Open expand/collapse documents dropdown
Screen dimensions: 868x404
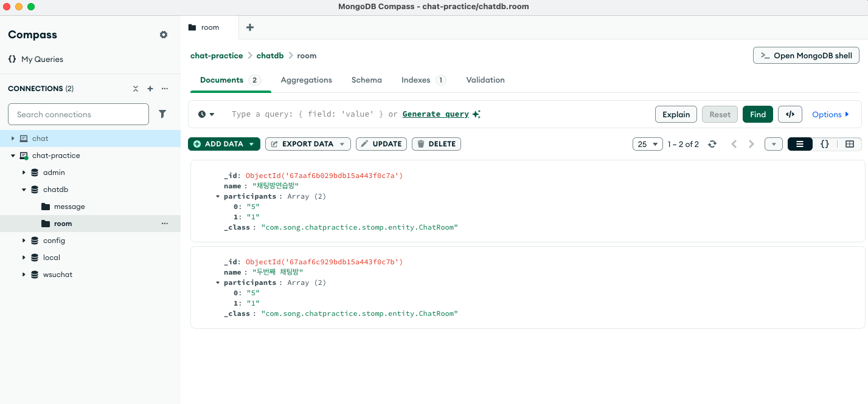click(x=774, y=144)
